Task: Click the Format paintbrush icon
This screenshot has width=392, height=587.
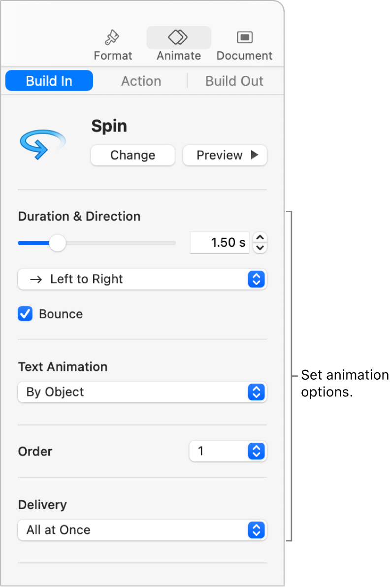Action: (112, 37)
